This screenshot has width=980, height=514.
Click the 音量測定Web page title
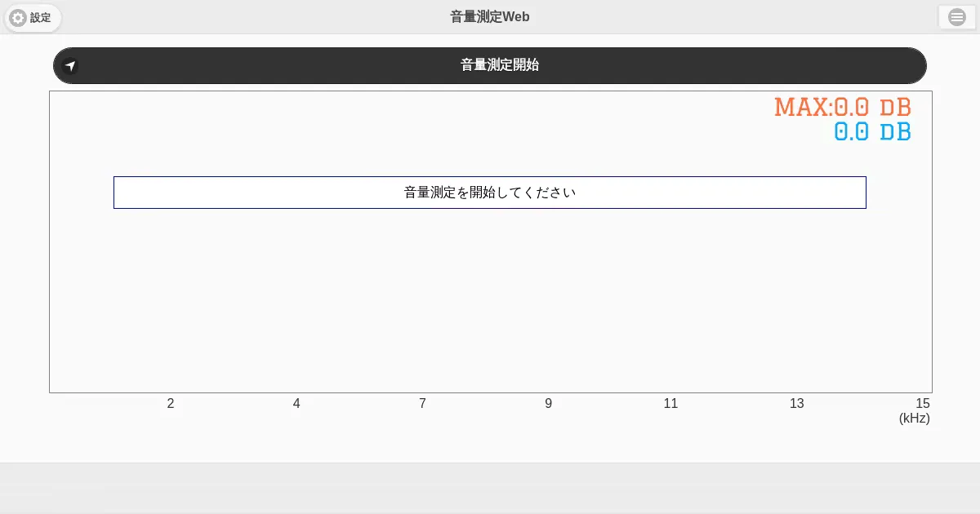(x=490, y=17)
